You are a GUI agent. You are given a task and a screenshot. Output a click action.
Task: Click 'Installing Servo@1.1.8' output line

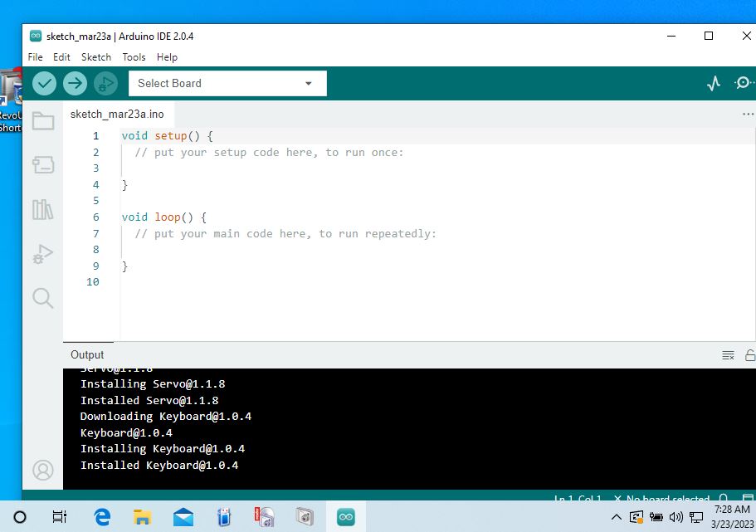[153, 384]
